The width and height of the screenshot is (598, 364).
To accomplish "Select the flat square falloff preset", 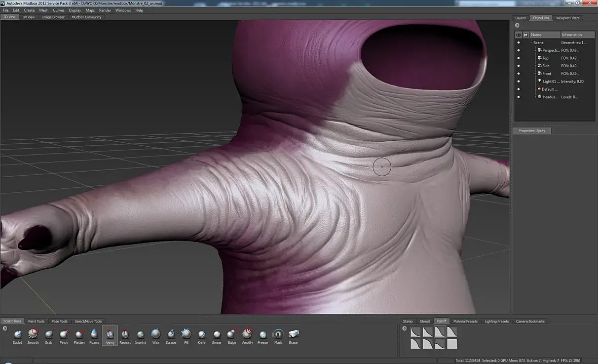I will coord(452,344).
